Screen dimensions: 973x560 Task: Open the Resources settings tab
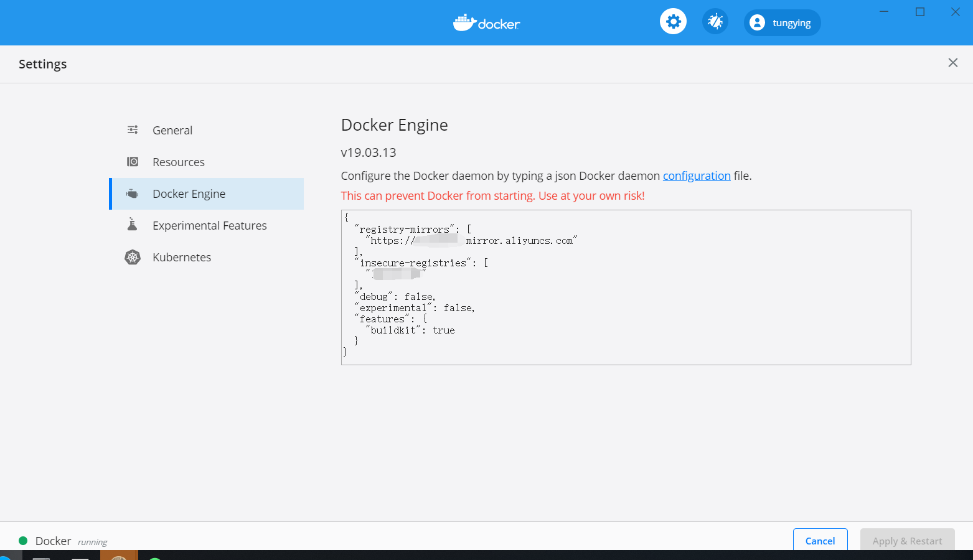[206, 162]
